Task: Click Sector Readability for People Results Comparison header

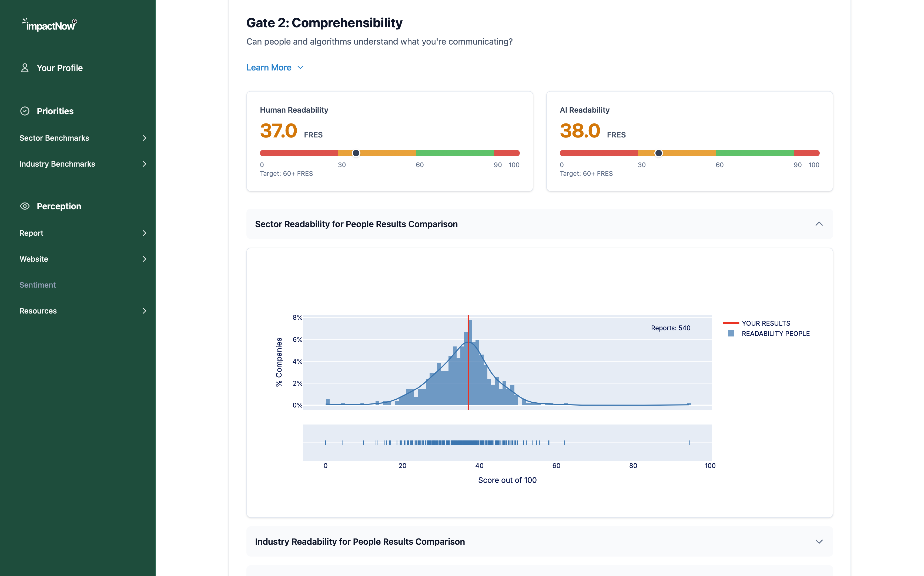Action: [x=540, y=224]
